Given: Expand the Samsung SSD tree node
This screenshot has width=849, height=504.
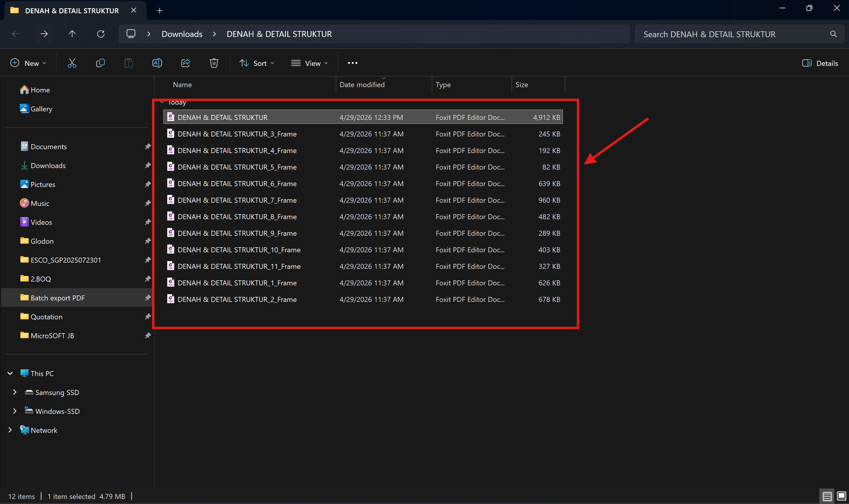Looking at the screenshot, I should 14,392.
